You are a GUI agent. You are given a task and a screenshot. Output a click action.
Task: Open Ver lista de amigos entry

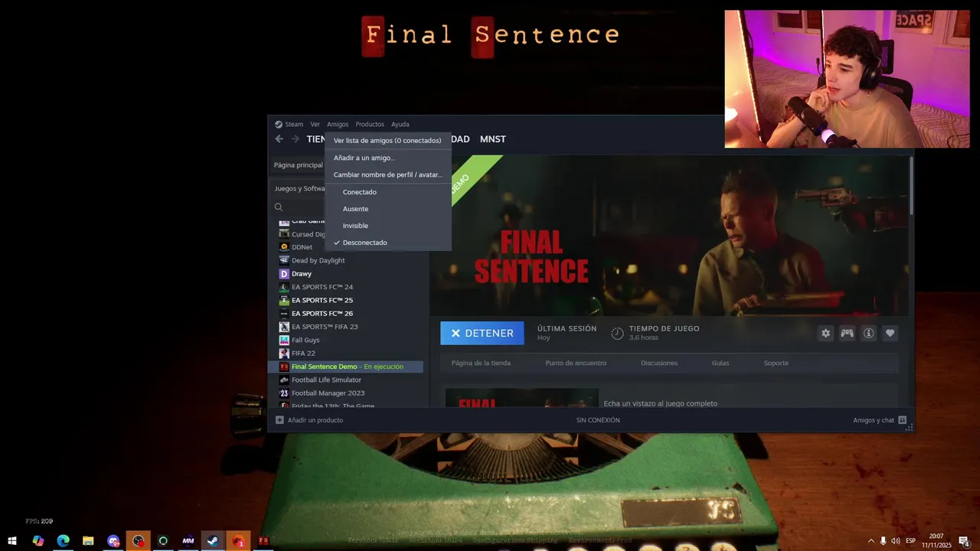387,141
